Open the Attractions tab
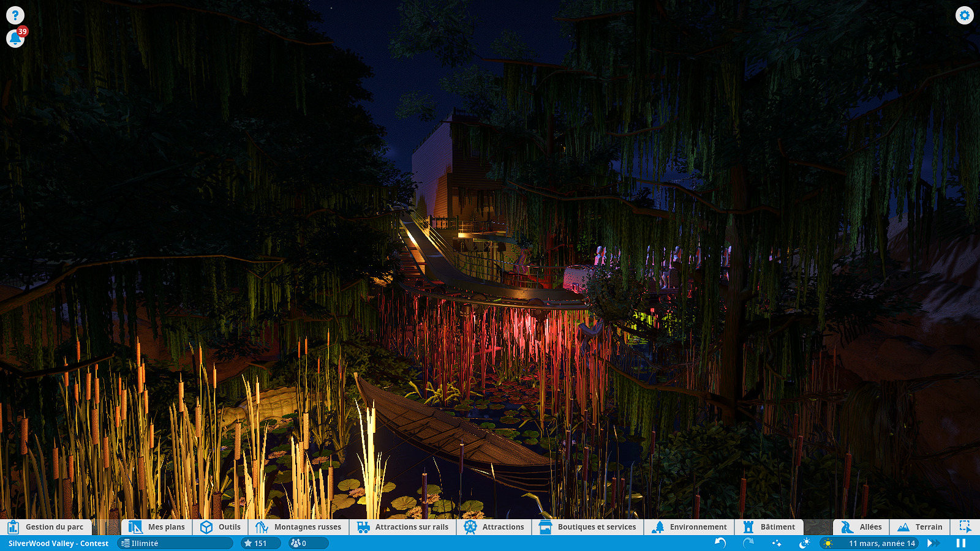 494,527
